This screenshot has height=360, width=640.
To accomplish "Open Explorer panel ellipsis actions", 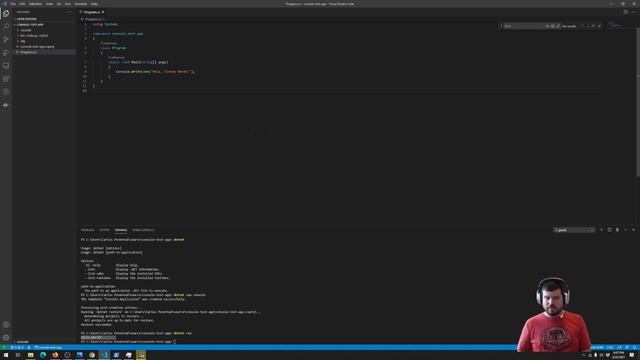I will click(x=70, y=12).
